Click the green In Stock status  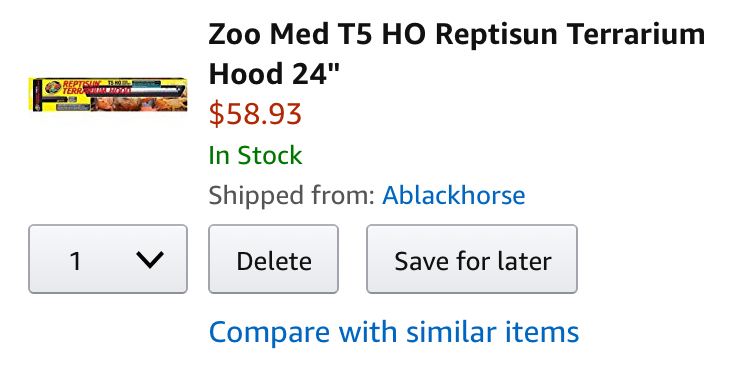click(x=255, y=155)
